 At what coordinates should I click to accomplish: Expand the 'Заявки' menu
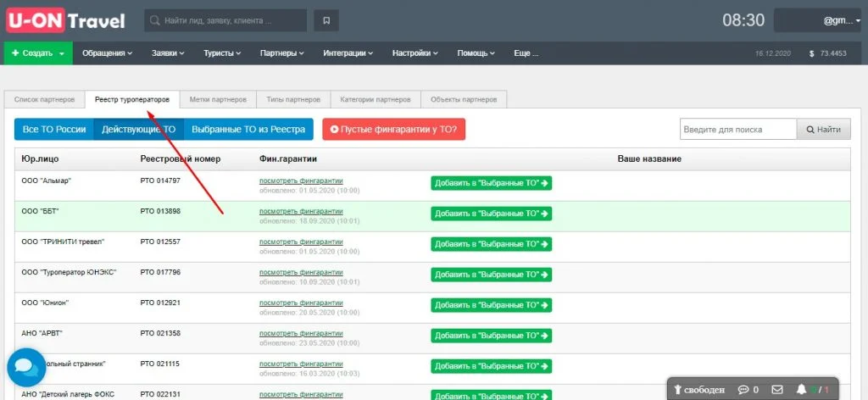pyautogui.click(x=168, y=53)
